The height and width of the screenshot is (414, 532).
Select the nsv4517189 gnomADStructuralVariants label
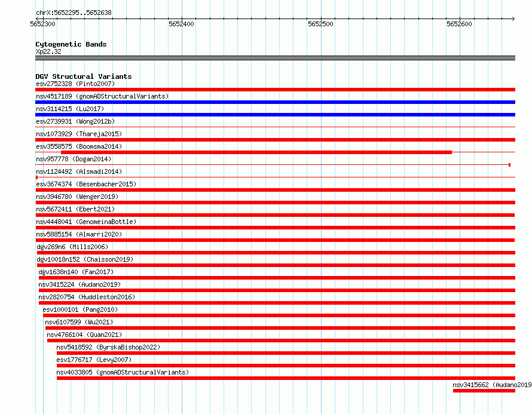(x=102, y=96)
